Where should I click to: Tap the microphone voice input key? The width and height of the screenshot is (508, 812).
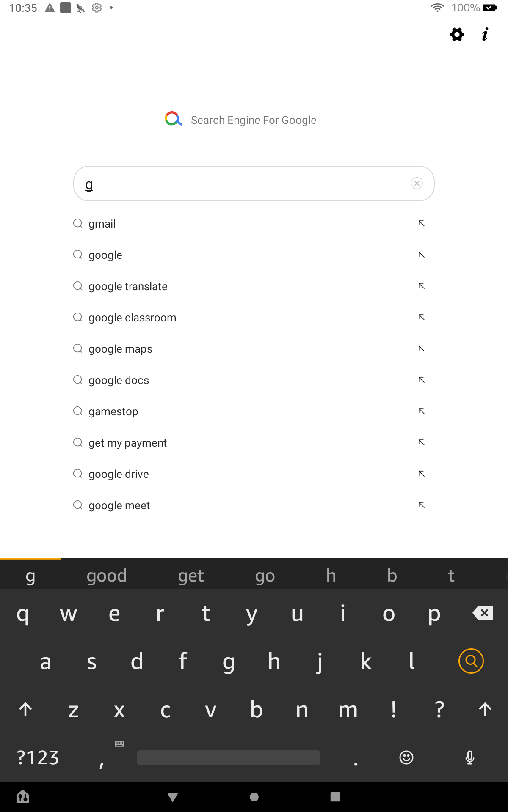469,757
